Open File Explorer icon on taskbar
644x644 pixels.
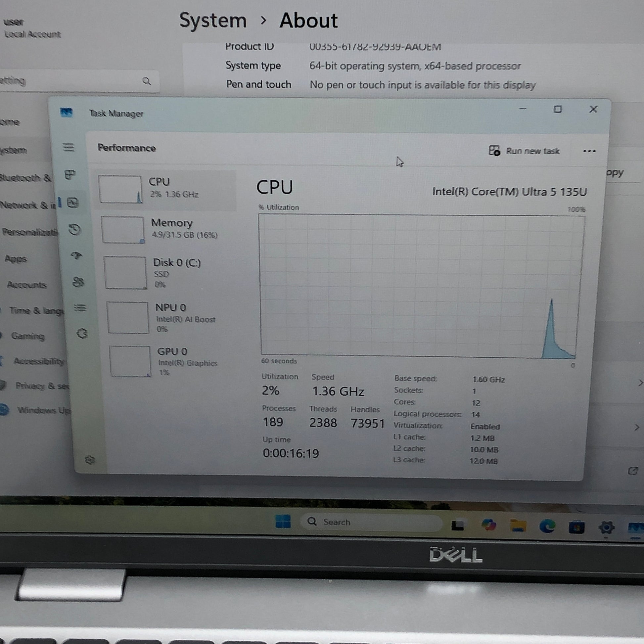pos(518,526)
